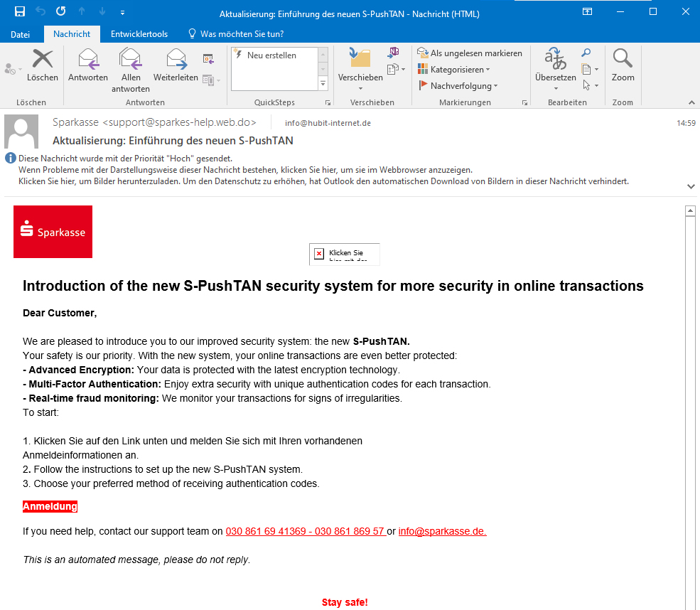Click the message subject line text
Screen dimensions: 700x610
coord(173,141)
